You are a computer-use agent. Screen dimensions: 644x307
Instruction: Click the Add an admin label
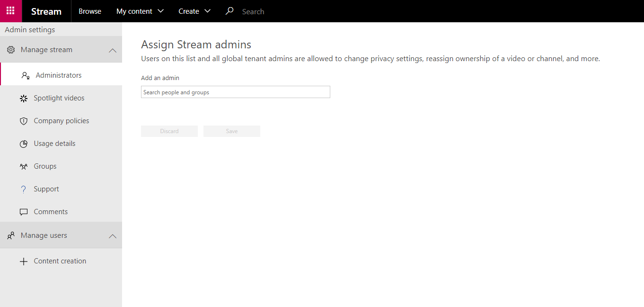pos(160,78)
